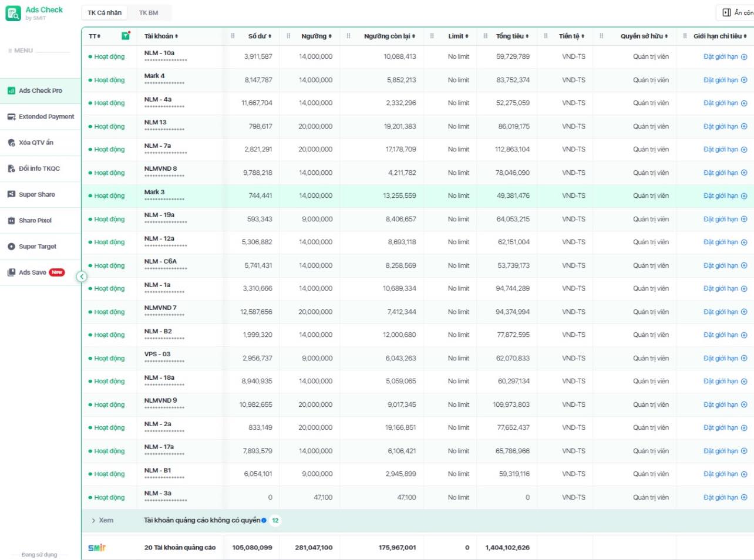Viewport: 754px width, 560px height.
Task: Sort table by Số dư column
Action: (x=259, y=36)
